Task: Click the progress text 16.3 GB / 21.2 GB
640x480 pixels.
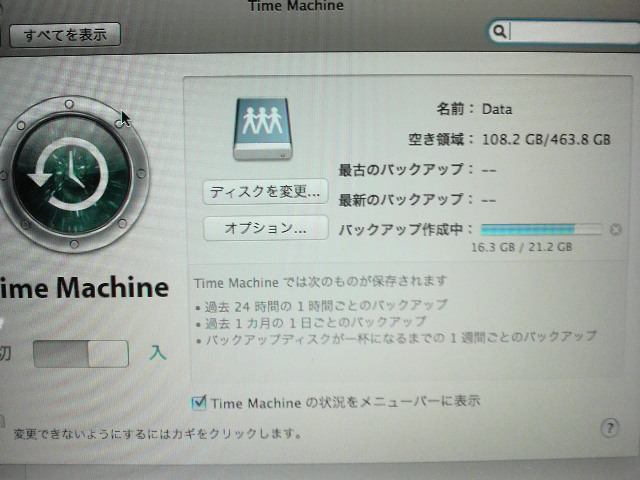Action: (522, 247)
